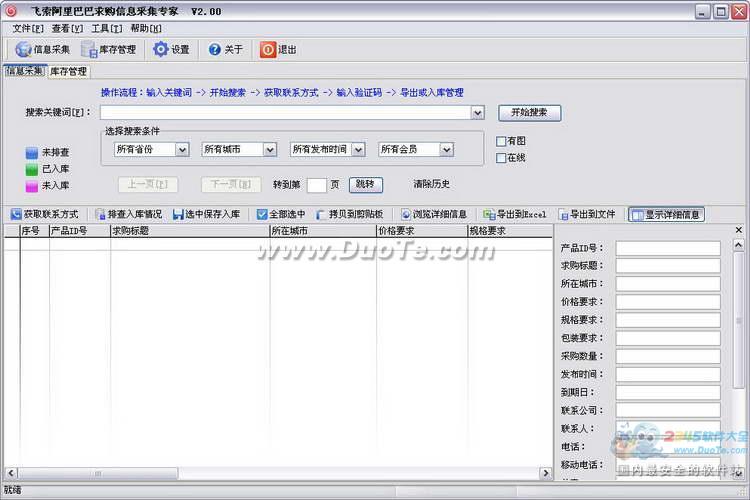The height and width of the screenshot is (500, 750).
Task: Click the 产品ID号 column header
Action: [80, 231]
